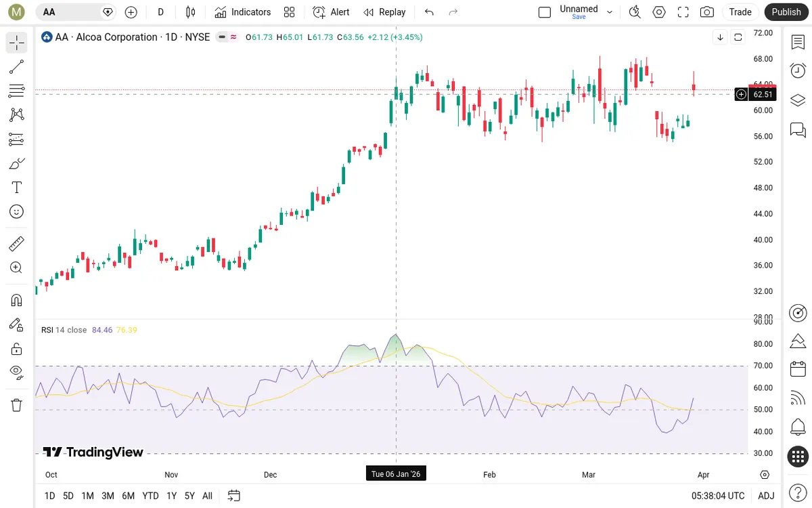Start bar Replay mode

pos(384,12)
